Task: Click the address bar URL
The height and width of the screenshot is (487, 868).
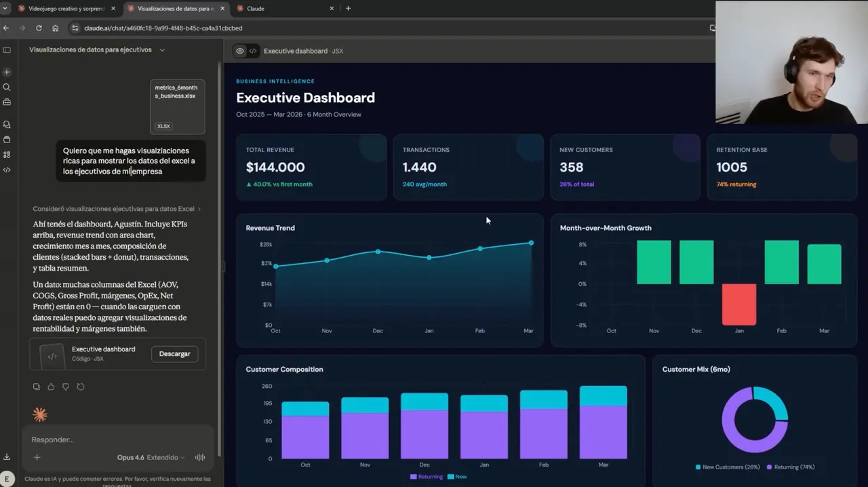Action: pos(163,28)
